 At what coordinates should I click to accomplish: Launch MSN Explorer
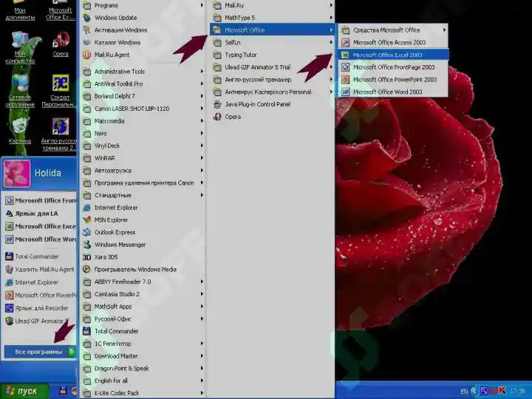click(x=143, y=220)
